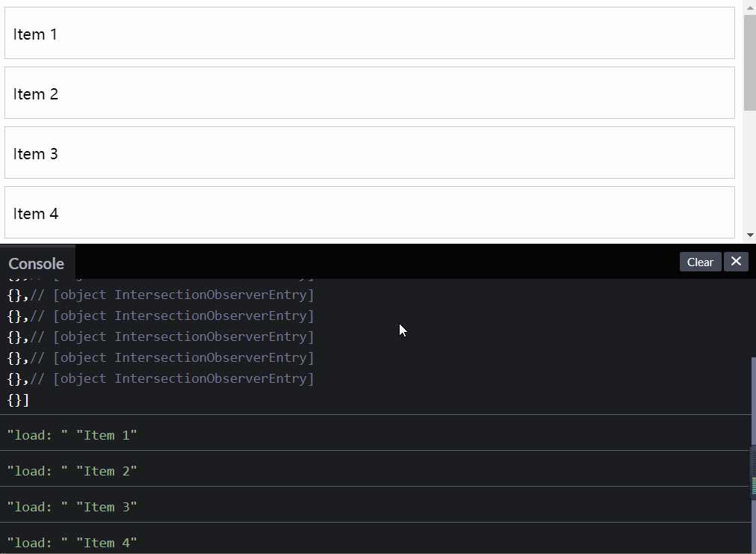Open the Console panel header
The height and width of the screenshot is (554, 756).
point(36,263)
